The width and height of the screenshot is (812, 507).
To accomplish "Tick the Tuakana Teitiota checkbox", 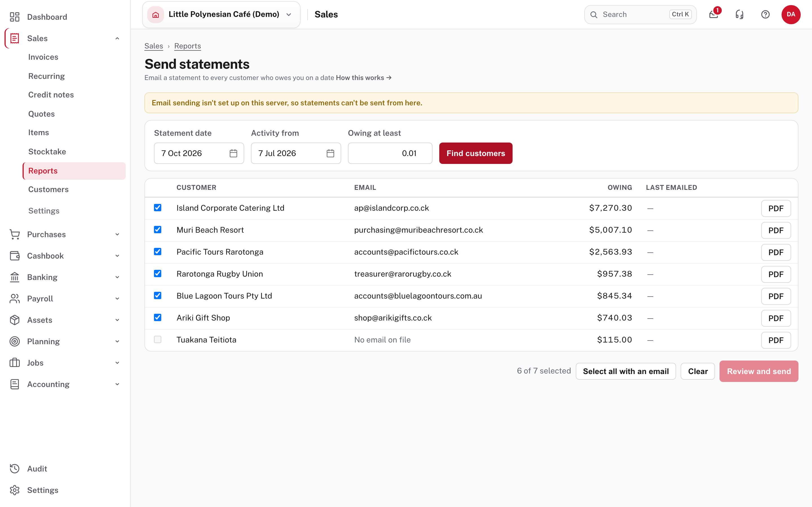I will pos(158,339).
